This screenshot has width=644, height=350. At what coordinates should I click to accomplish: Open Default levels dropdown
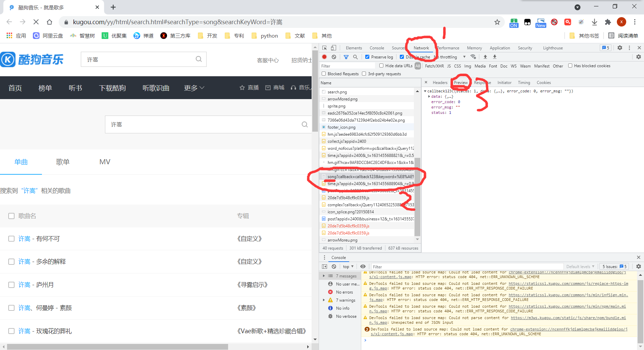click(x=580, y=266)
